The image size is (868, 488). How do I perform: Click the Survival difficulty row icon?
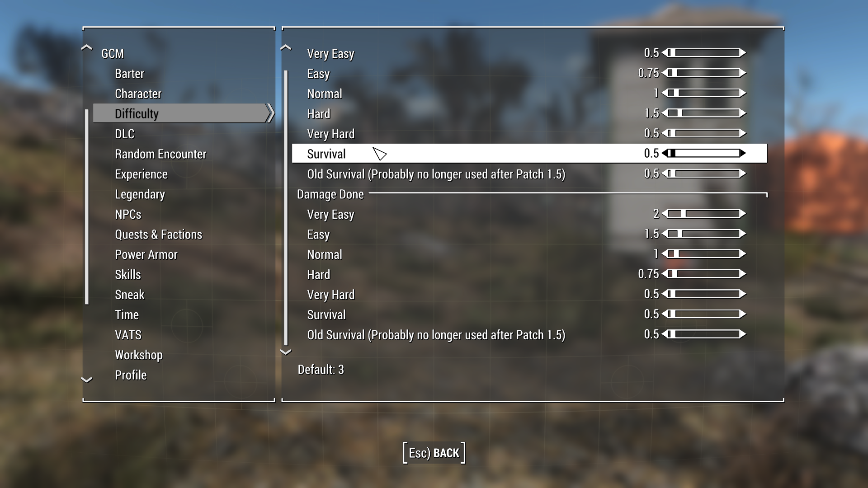pyautogui.click(x=380, y=154)
